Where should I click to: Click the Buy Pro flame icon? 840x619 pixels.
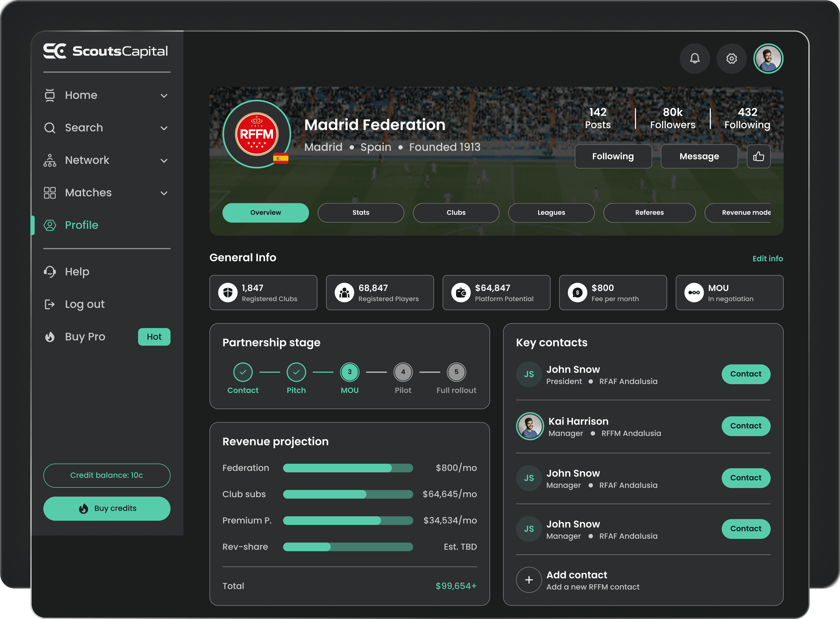coord(50,337)
